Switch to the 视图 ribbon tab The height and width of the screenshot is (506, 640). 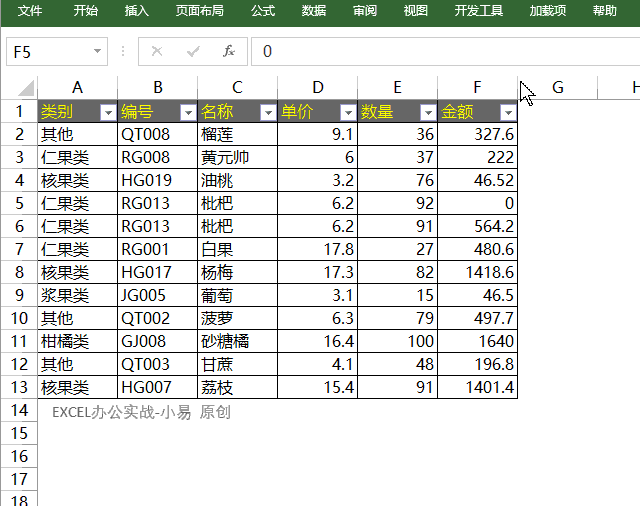416,11
